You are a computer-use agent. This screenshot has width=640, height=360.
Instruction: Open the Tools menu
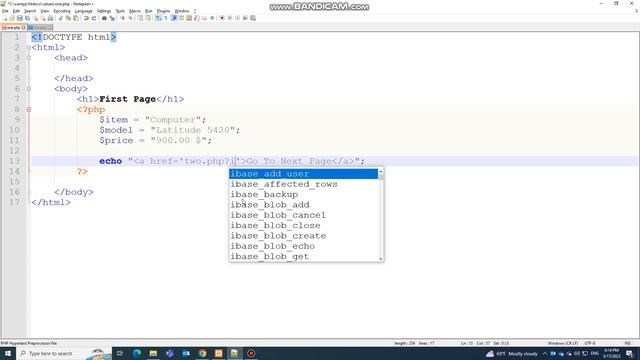(x=120, y=11)
